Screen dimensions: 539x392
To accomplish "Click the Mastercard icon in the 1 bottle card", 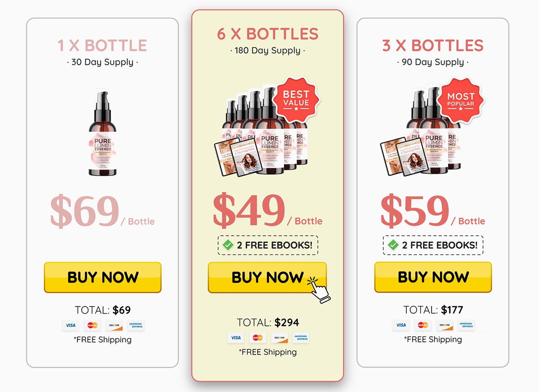I will point(92,325).
